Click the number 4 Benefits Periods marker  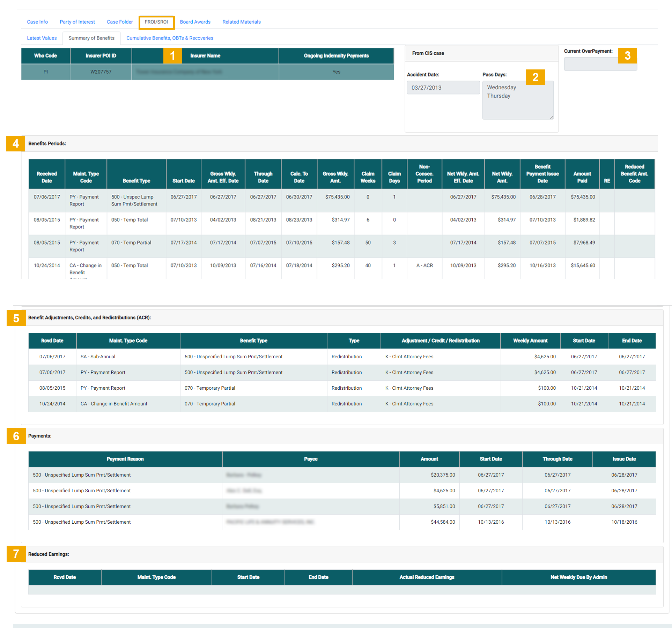point(16,143)
